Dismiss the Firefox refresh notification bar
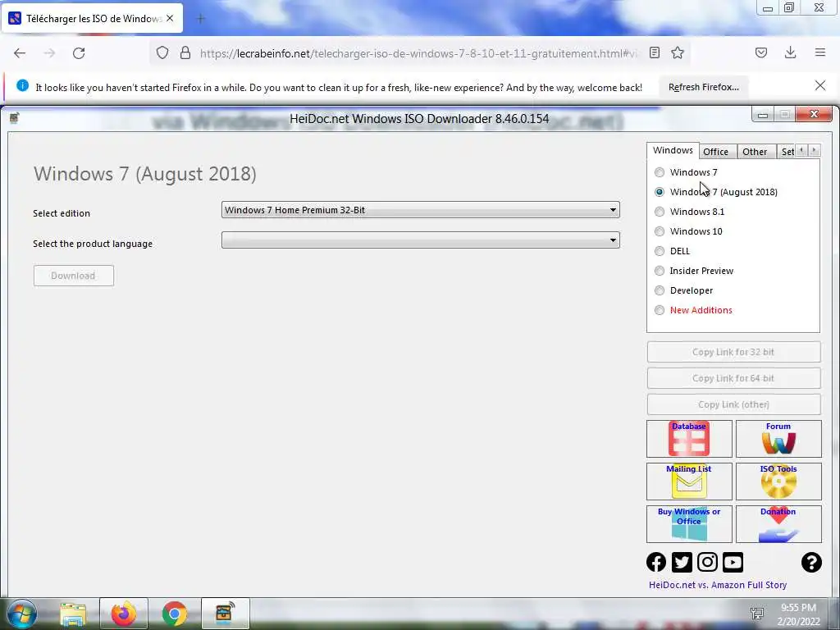Image resolution: width=840 pixels, height=630 pixels. click(x=820, y=85)
